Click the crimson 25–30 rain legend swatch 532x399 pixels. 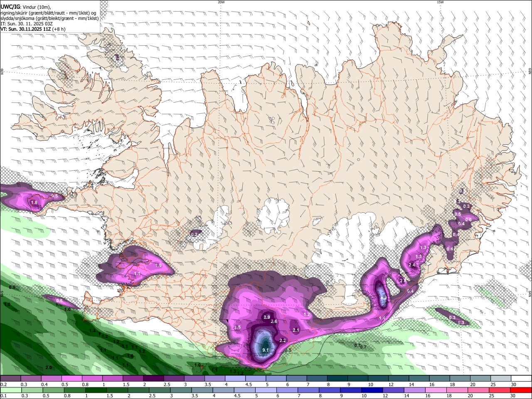(500, 390)
